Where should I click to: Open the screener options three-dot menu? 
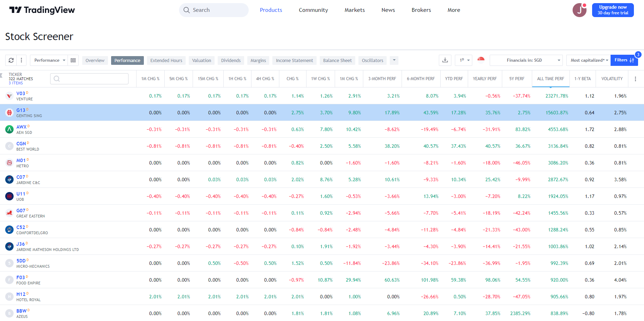click(21, 60)
